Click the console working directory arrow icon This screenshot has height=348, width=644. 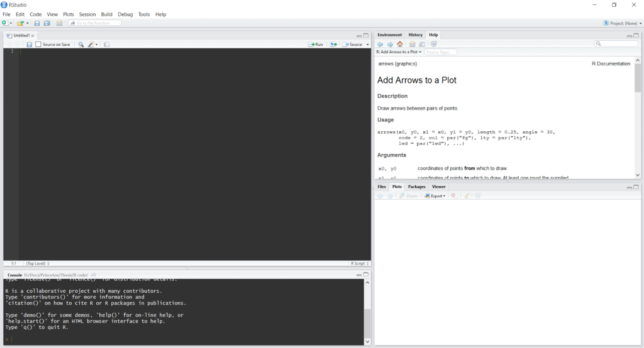(x=94, y=275)
